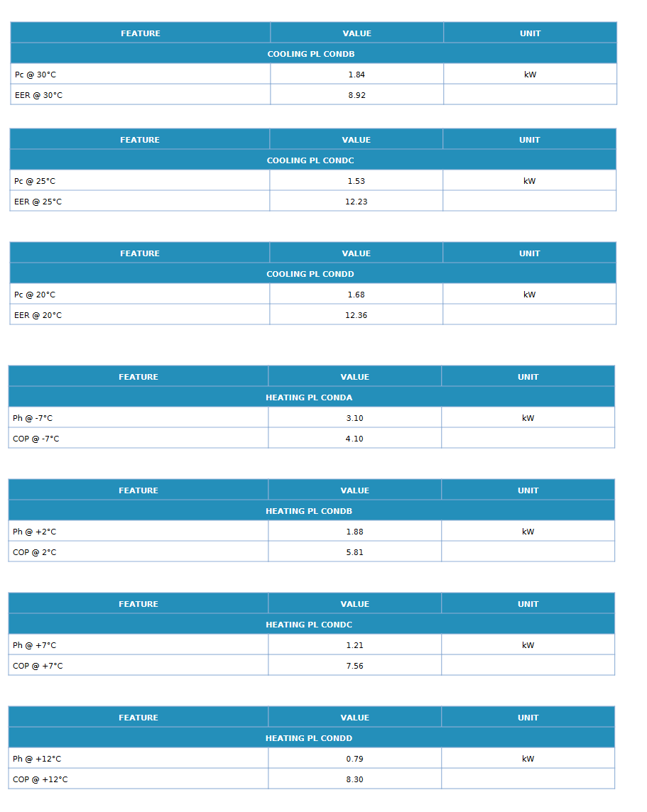Select the COP @ 2°C value 5.81
This screenshot has width=647, height=812.
coord(354,552)
